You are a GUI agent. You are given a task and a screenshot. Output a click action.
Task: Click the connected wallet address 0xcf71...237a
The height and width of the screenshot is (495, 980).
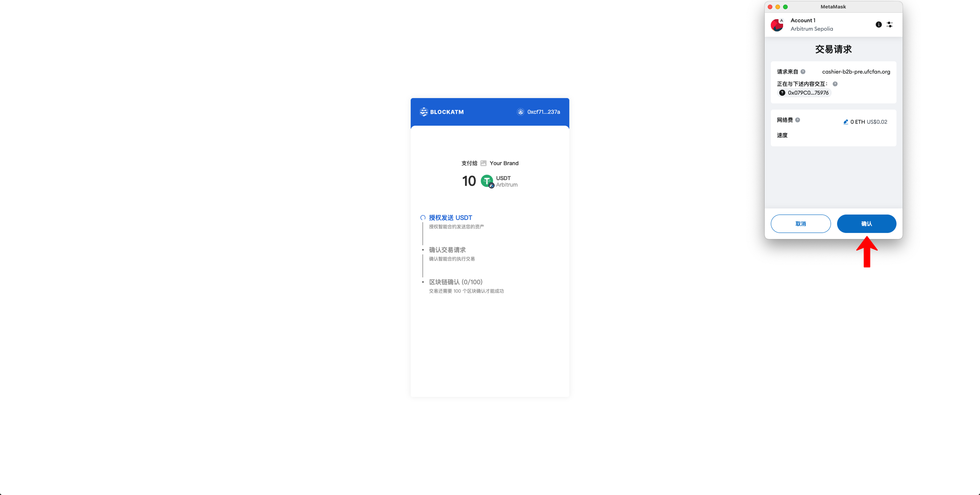pos(544,112)
